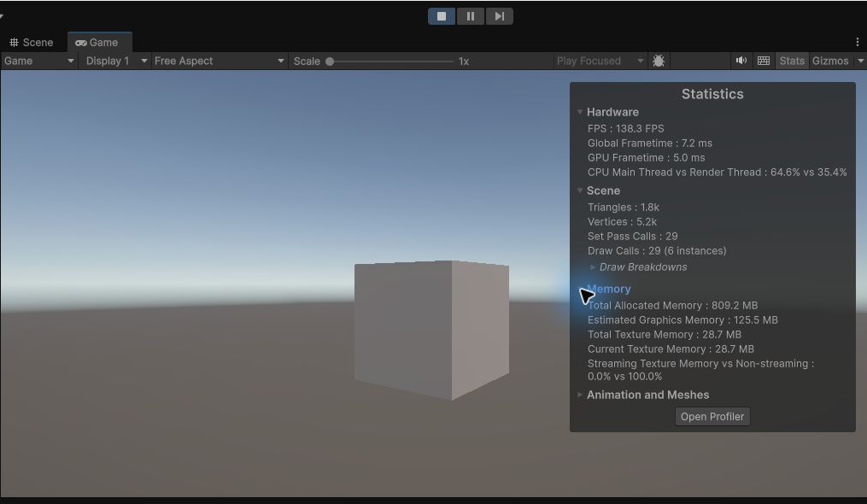Open the Display 1 dropdown
The height and width of the screenshot is (504, 867).
tap(116, 61)
